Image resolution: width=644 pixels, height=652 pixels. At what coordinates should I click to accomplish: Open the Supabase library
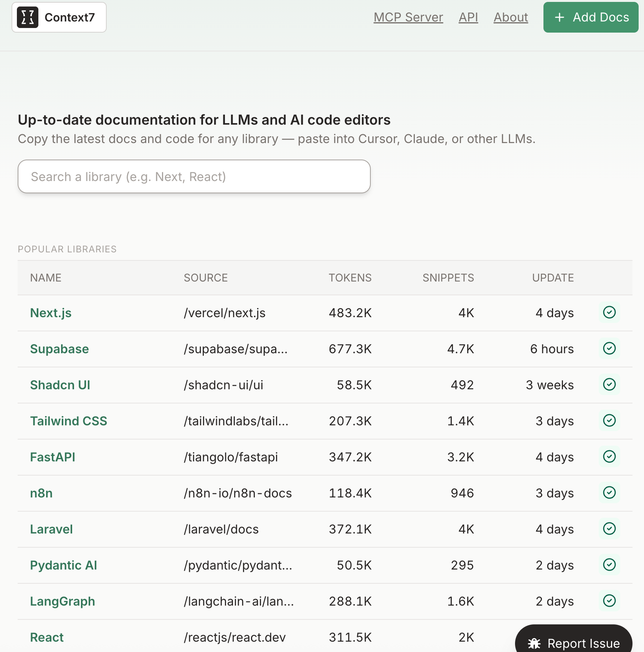coord(59,349)
